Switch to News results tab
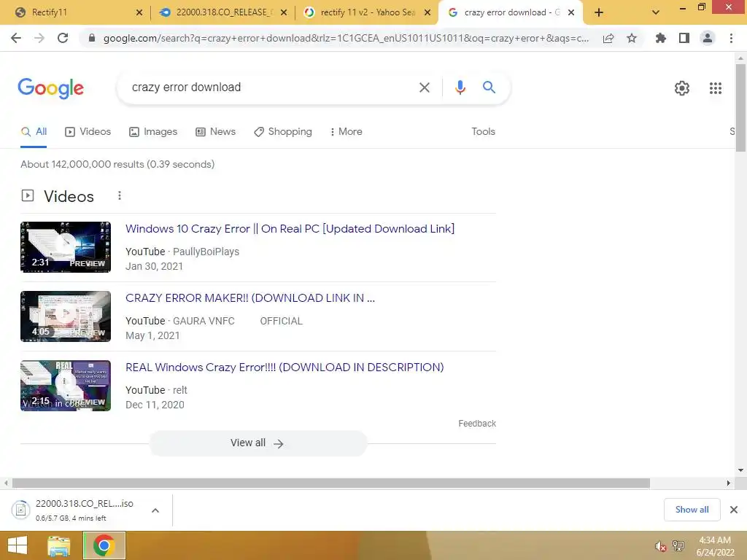This screenshot has height=560, width=747. (x=216, y=132)
